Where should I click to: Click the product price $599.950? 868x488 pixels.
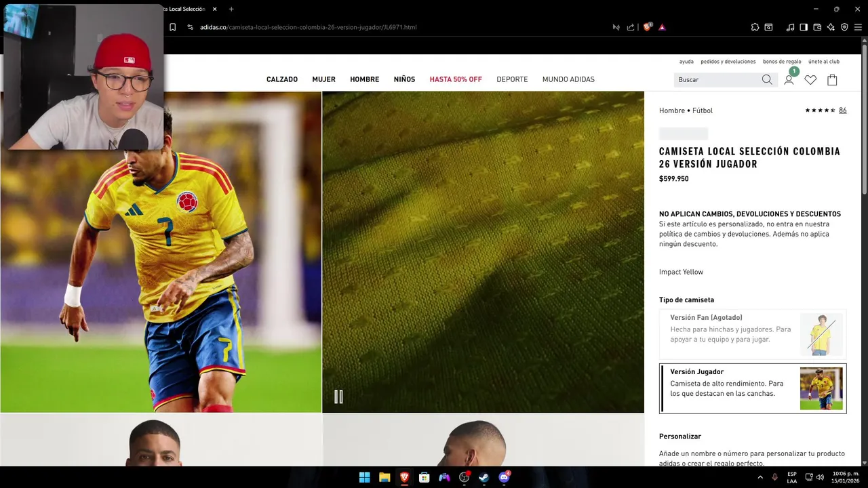click(x=673, y=179)
